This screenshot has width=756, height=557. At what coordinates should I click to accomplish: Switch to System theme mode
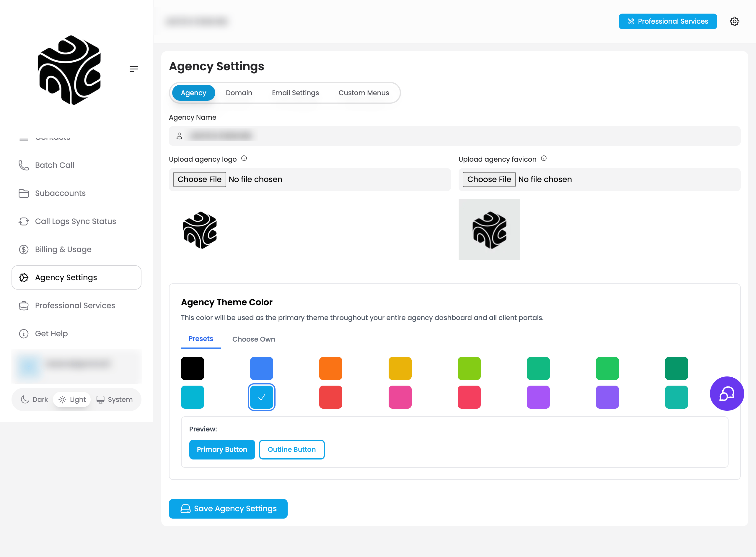pyautogui.click(x=115, y=400)
